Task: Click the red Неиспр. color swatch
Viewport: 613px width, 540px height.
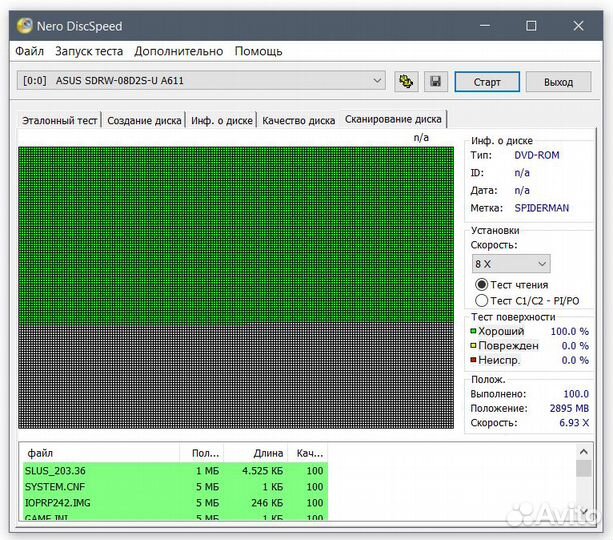Action: point(474,360)
